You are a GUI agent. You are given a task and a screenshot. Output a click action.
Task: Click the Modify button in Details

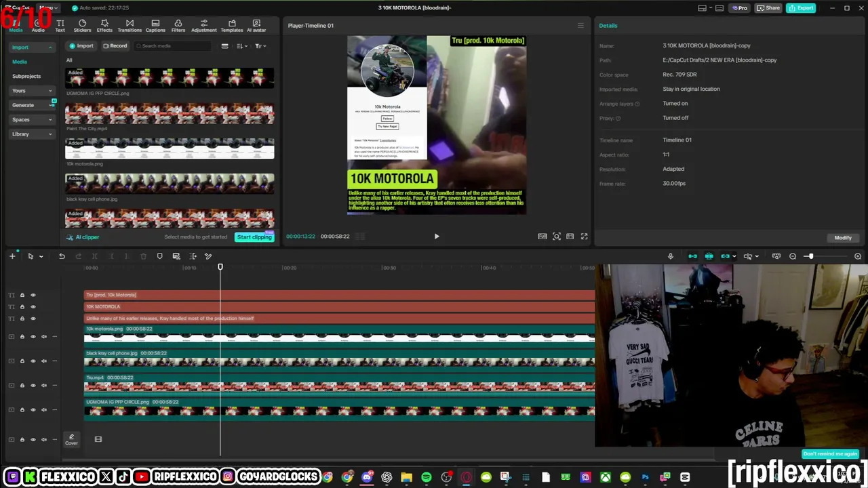[x=843, y=238]
